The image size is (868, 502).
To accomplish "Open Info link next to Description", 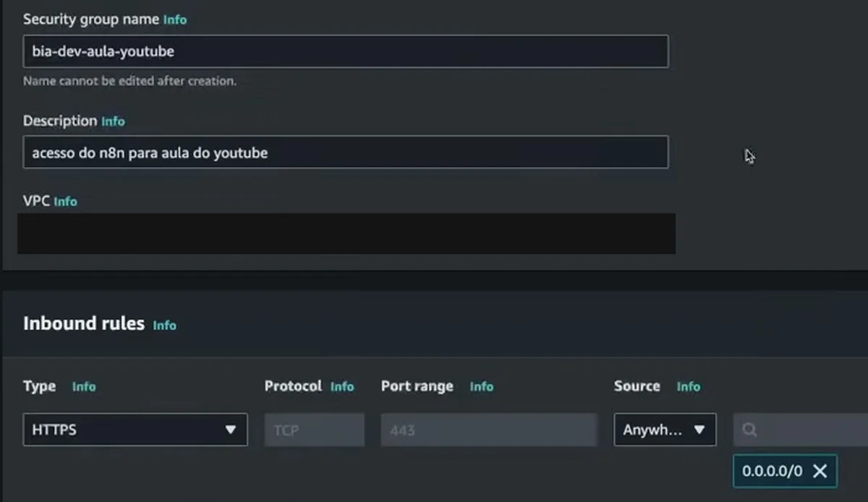I will (x=113, y=122).
